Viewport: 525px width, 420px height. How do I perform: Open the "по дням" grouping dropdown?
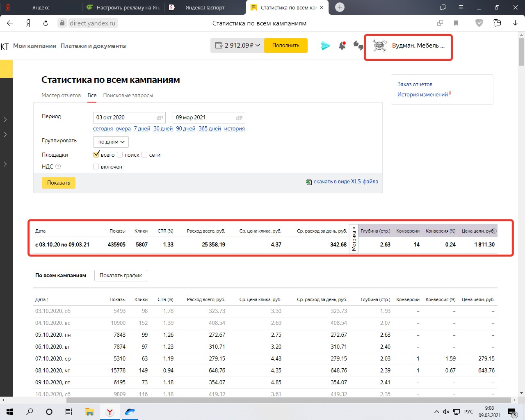pos(111,142)
